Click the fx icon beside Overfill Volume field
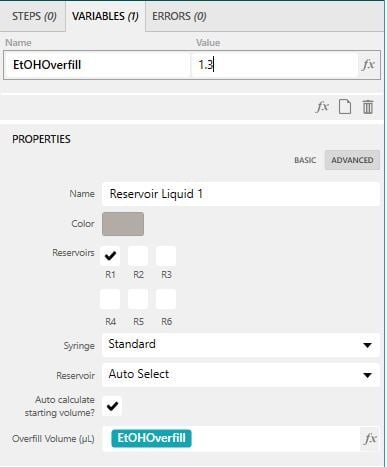The height and width of the screenshot is (467, 387). pyautogui.click(x=370, y=439)
